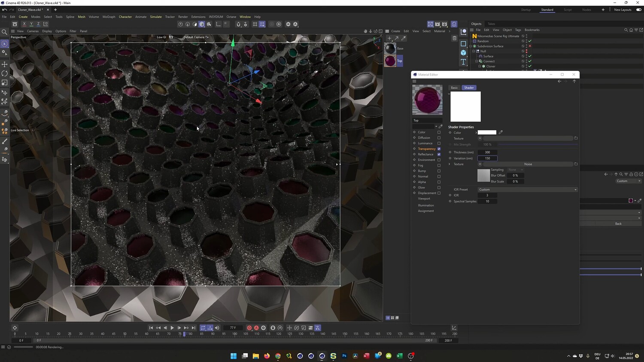Image resolution: width=644 pixels, height=362 pixels.
Task: Open Photoshop from the Windows taskbar
Action: pyautogui.click(x=344, y=356)
